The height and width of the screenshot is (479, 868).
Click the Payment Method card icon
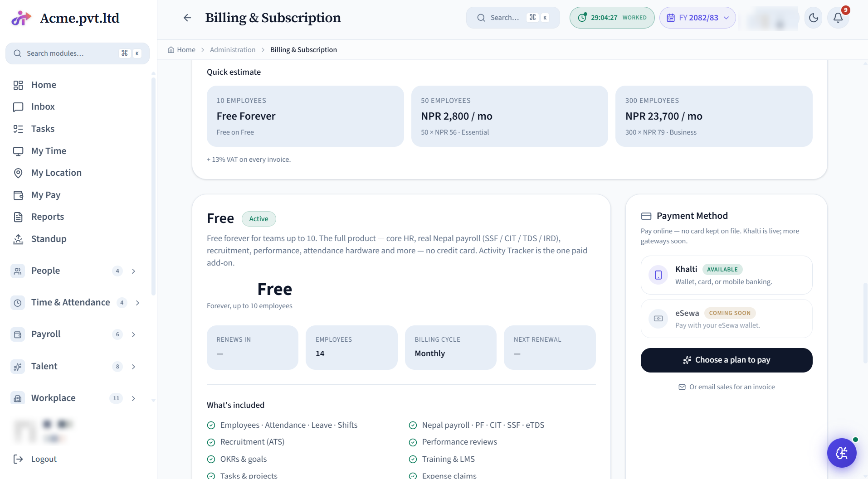point(646,216)
